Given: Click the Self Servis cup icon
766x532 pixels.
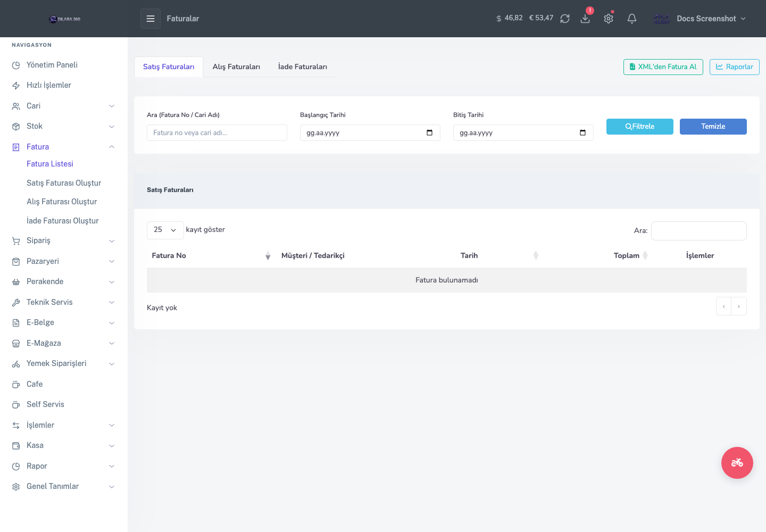Looking at the screenshot, I should point(16,405).
